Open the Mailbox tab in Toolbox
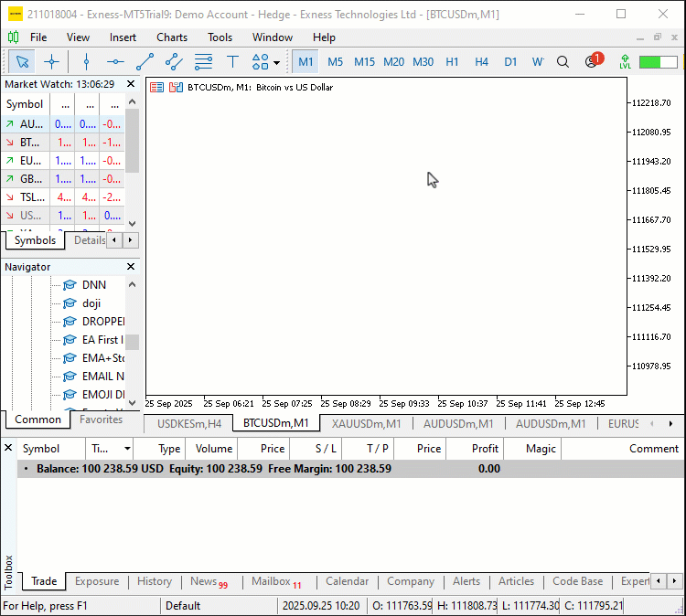Screen dimensions: 686x616 click(x=276, y=582)
